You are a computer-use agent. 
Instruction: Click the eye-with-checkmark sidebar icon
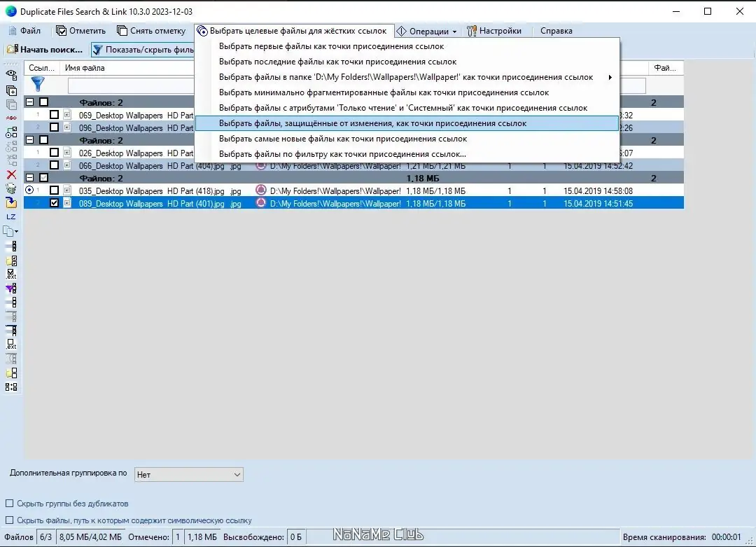(x=11, y=75)
